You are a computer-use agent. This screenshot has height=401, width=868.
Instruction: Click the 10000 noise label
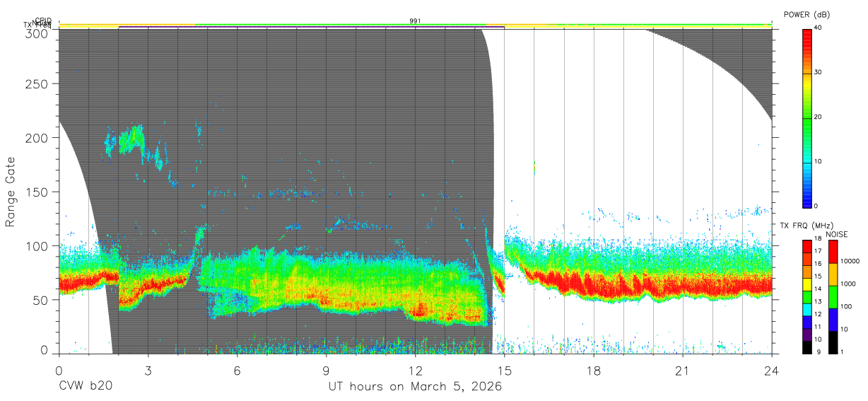point(850,262)
